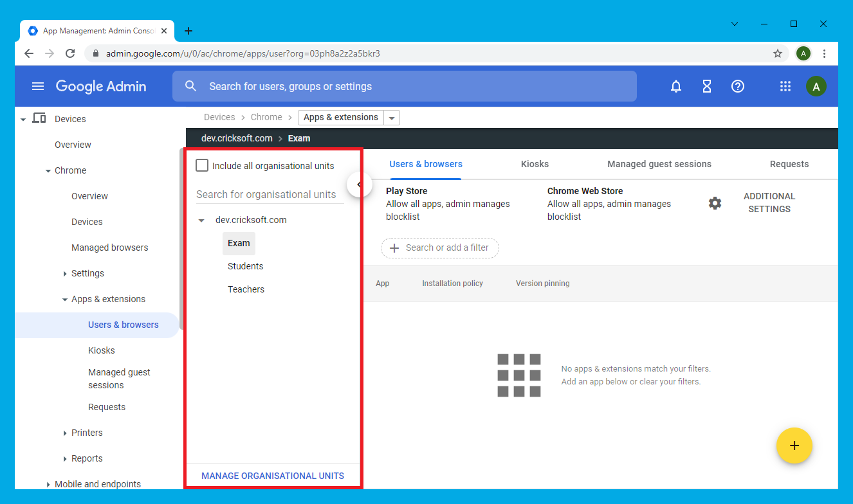Open the Google Admin hamburger main menu
The width and height of the screenshot is (853, 504).
point(38,86)
